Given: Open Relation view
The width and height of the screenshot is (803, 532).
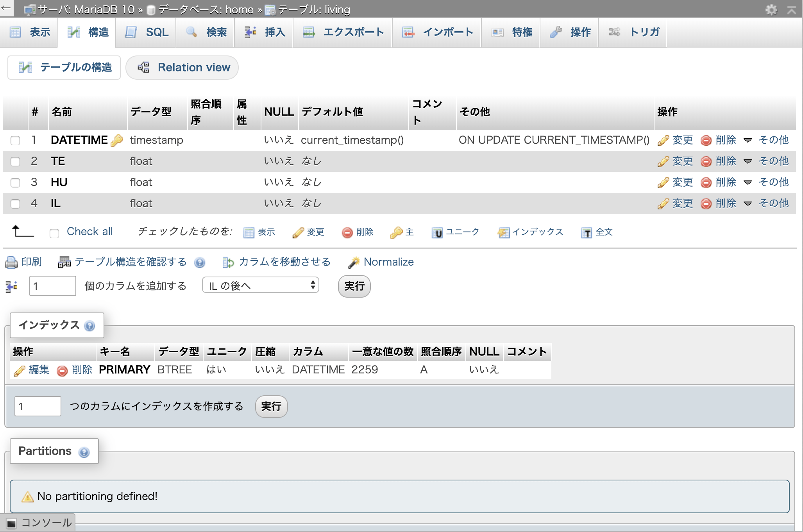Looking at the screenshot, I should (182, 68).
